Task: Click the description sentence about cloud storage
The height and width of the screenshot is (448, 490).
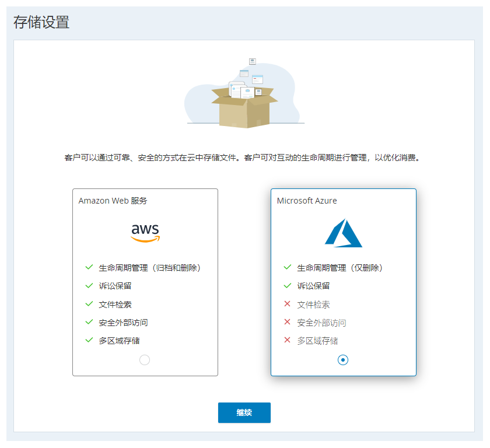Action: tap(243, 157)
